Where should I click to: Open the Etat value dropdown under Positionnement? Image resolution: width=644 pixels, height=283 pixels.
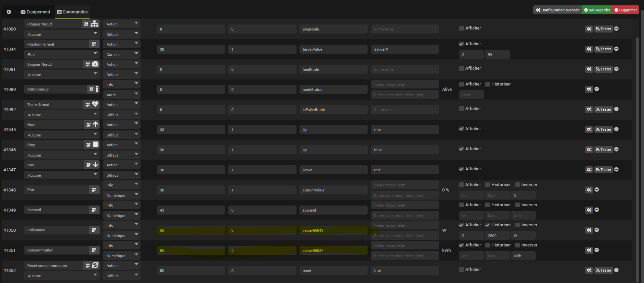62,54
